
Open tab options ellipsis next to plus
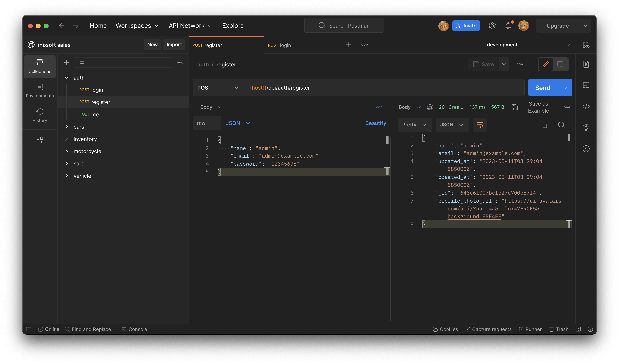(x=365, y=45)
